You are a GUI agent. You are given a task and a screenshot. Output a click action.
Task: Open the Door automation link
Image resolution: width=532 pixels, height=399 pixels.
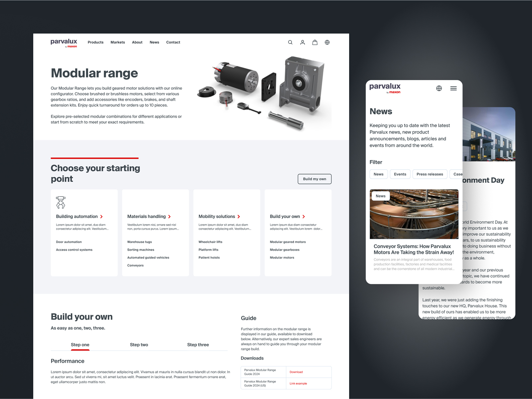pos(69,242)
